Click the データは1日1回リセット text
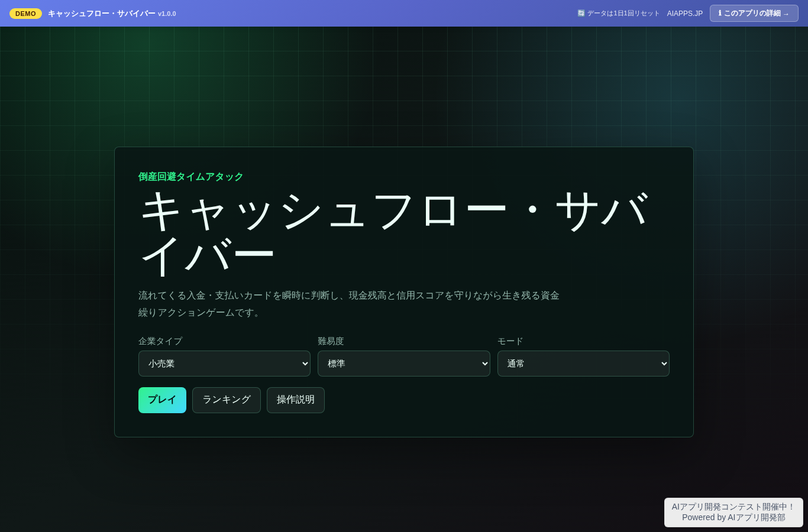Screen dimensions: 808x532 (623, 14)
